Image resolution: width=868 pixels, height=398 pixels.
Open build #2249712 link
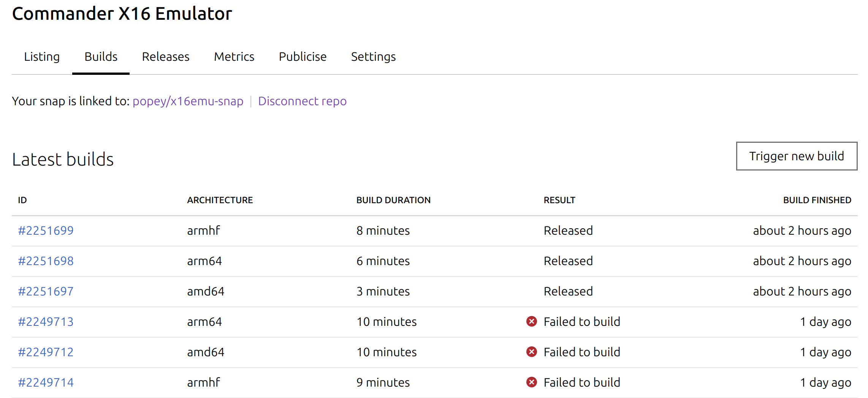[46, 352]
